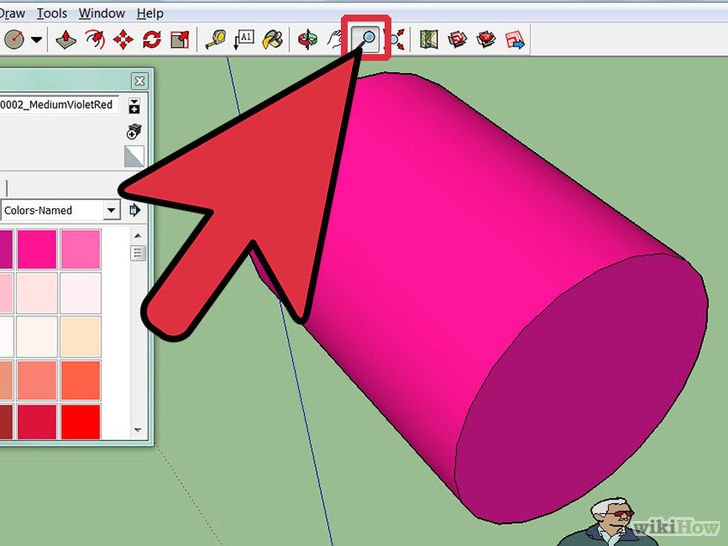
Task: Choose the Rotate tool
Action: pyautogui.click(x=152, y=40)
